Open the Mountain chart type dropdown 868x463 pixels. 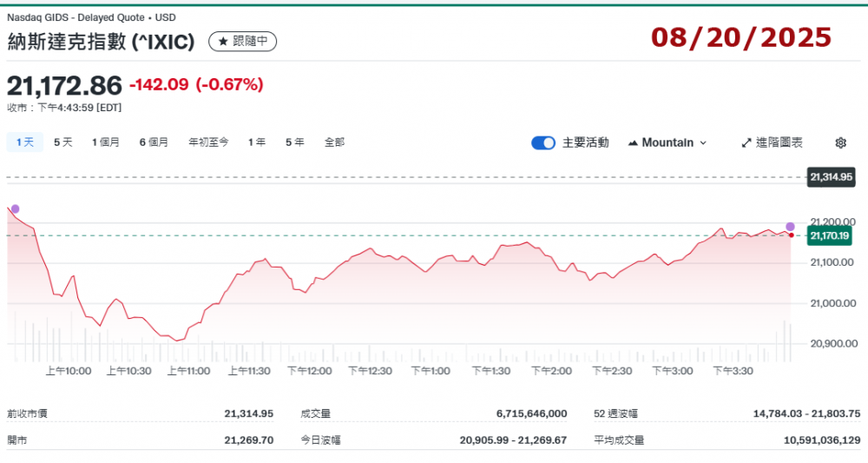[x=667, y=142]
